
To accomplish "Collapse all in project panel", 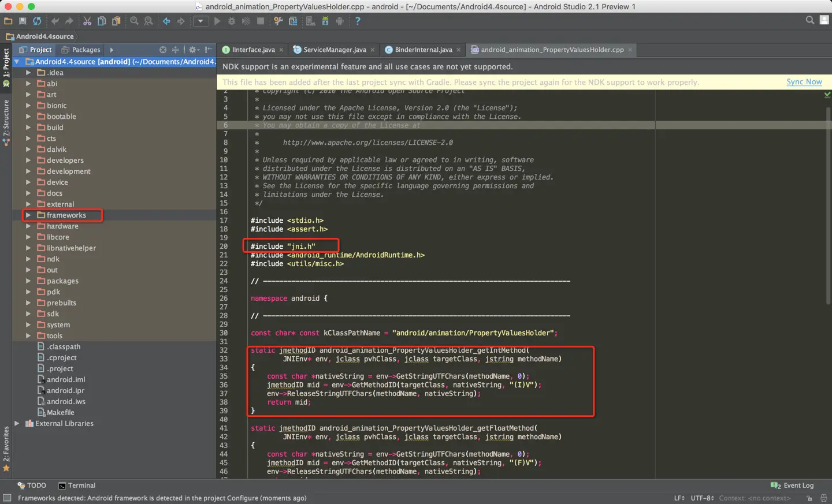I will click(x=175, y=50).
